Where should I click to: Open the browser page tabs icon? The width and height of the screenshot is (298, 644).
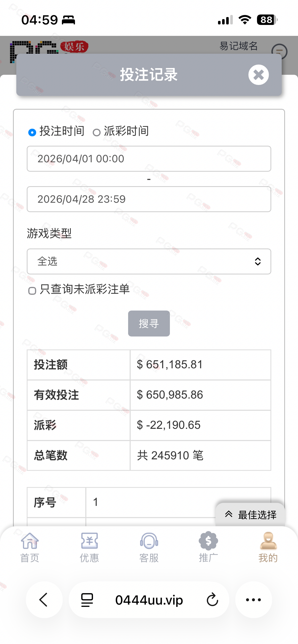(x=87, y=600)
